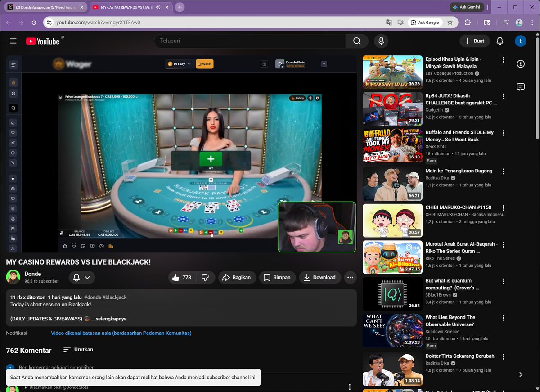Open a new browser tab

tap(180, 7)
